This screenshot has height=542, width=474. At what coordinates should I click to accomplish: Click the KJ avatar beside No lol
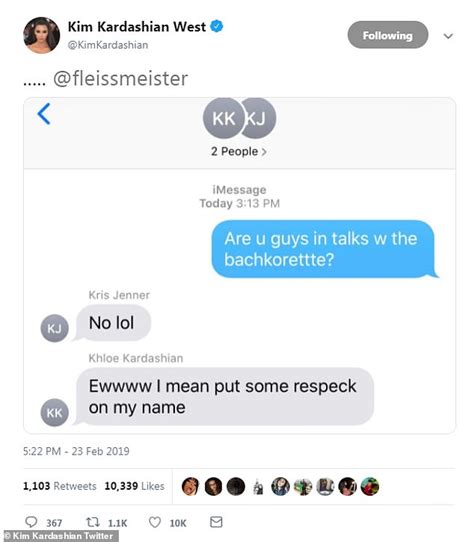55,328
